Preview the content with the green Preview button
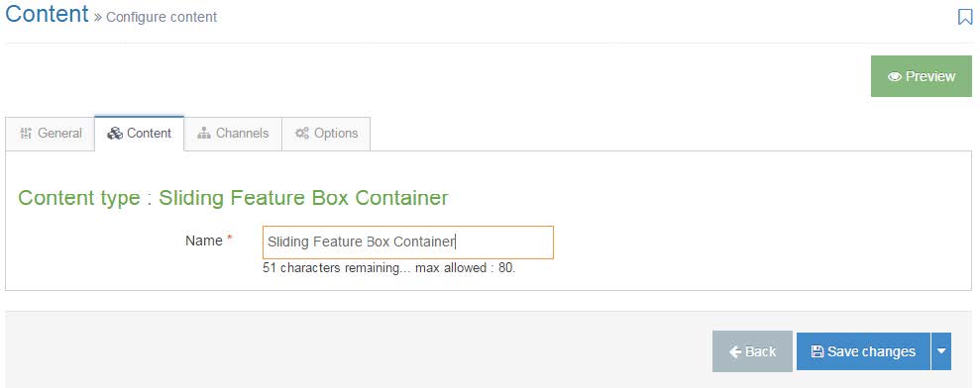980x388 pixels. [x=922, y=76]
